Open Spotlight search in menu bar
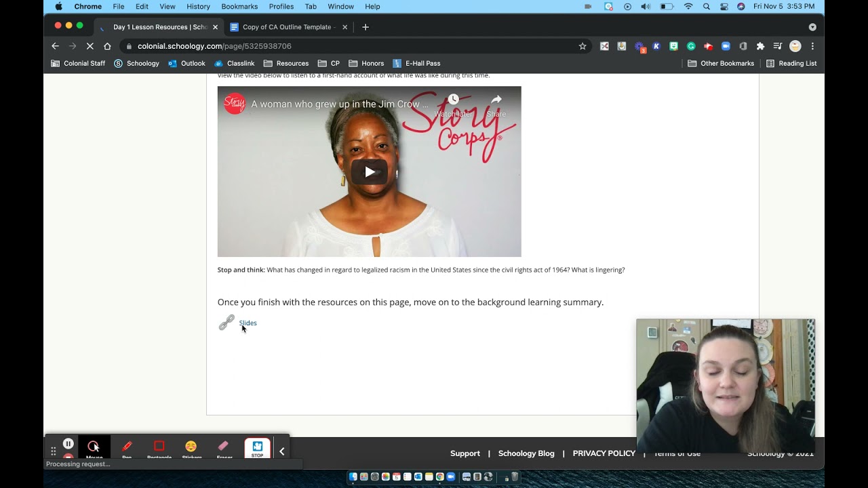 pos(707,6)
